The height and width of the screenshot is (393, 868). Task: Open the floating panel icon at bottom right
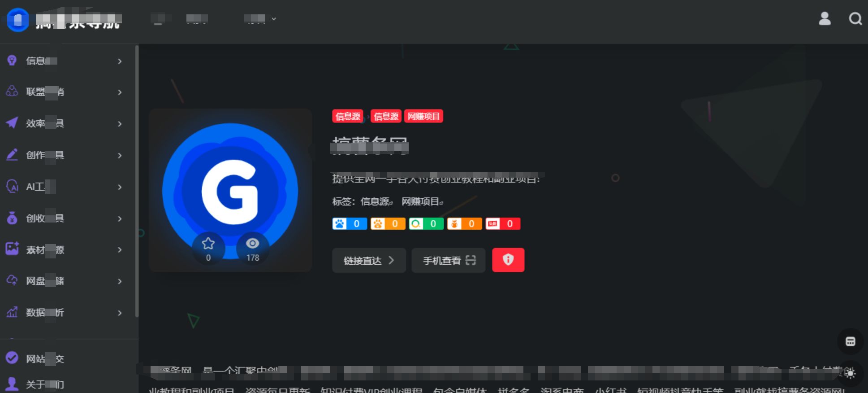click(850, 341)
